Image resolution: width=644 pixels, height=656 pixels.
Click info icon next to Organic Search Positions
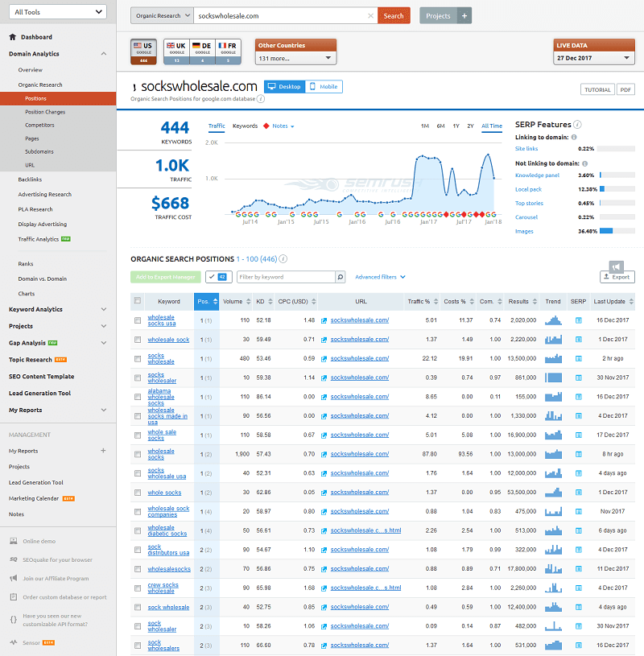point(283,259)
